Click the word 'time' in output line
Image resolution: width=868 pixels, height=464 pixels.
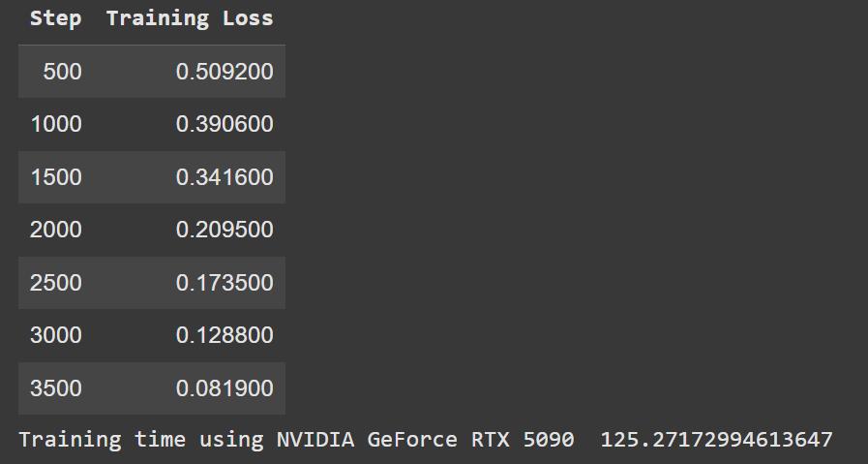pos(160,440)
